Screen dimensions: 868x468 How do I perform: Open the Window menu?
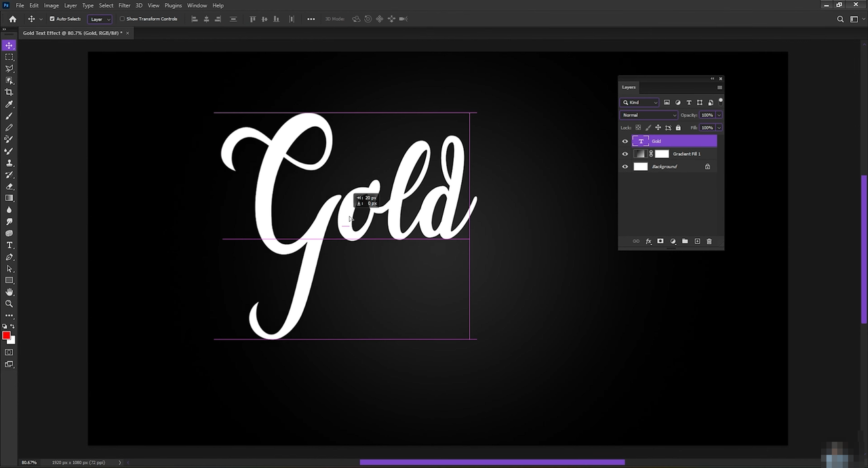[x=197, y=5]
